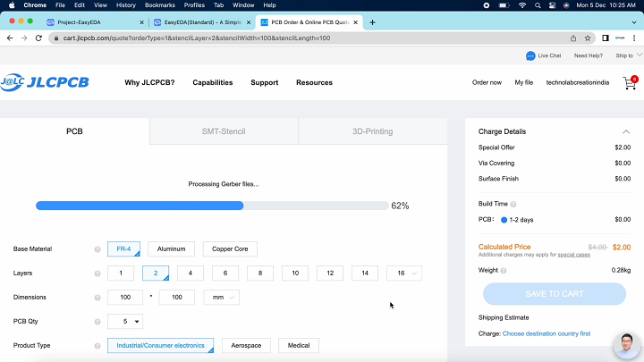
Task: Click Build Time help icon
Action: pos(513,204)
